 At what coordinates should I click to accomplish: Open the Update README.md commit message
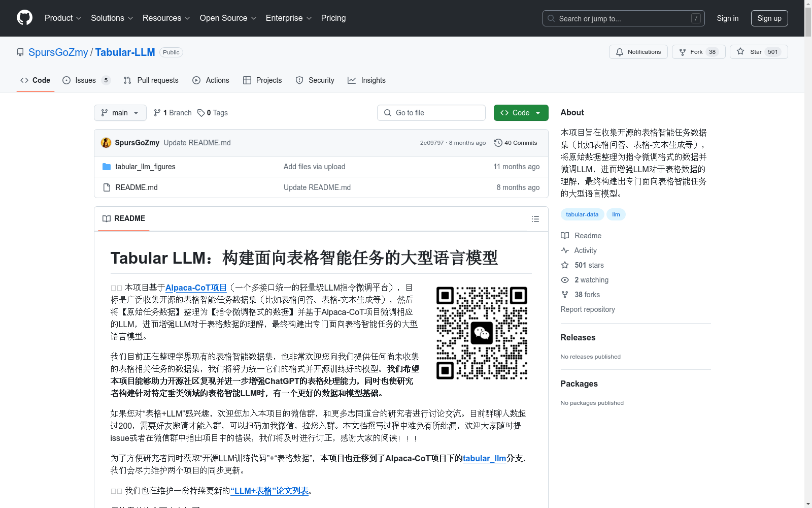(197, 143)
